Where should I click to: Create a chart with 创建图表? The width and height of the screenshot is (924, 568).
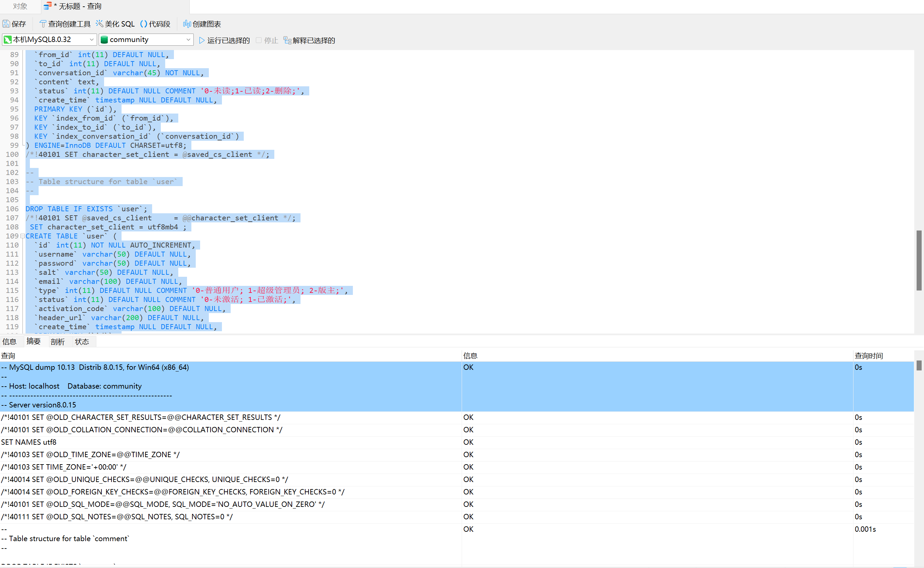pos(202,24)
